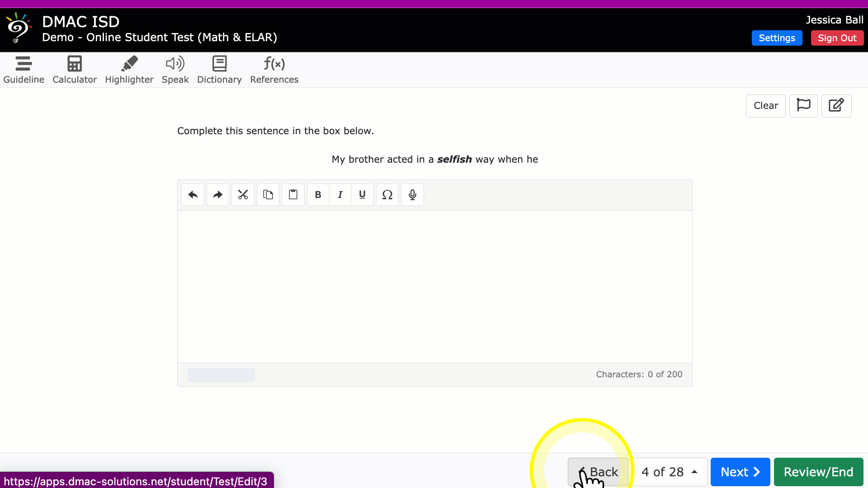The width and height of the screenshot is (868, 488).
Task: Open the notes pencil icon
Action: (x=836, y=106)
